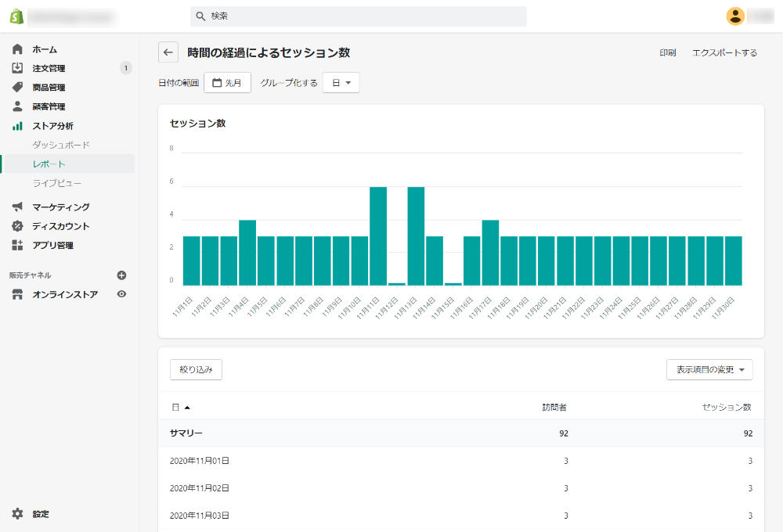Viewport: 783px width, 532px height.
Task: Open 設定 settings gear icon
Action: pos(17,513)
